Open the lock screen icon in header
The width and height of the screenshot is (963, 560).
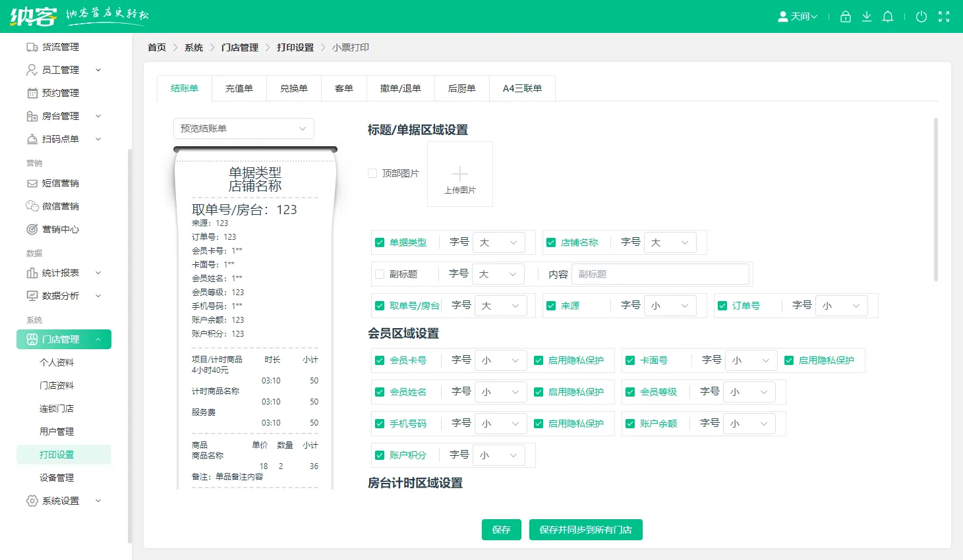pos(846,16)
